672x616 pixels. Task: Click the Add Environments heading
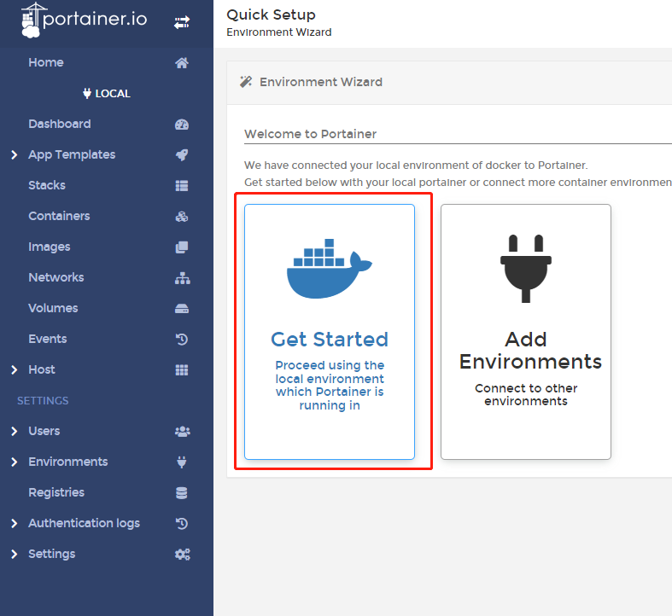530,351
